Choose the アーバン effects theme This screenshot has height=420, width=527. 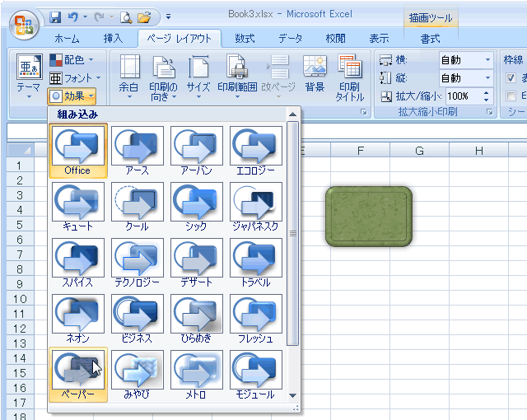(x=197, y=151)
